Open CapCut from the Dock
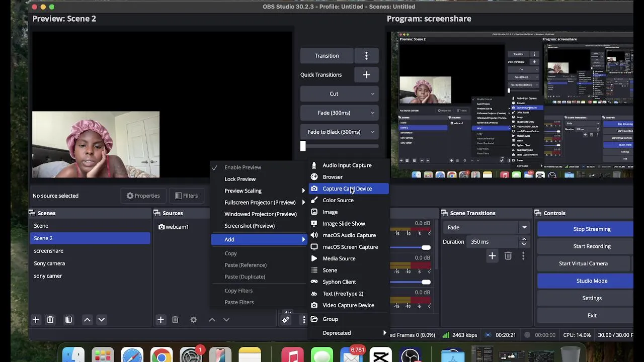The height and width of the screenshot is (362, 644). pos(381,356)
